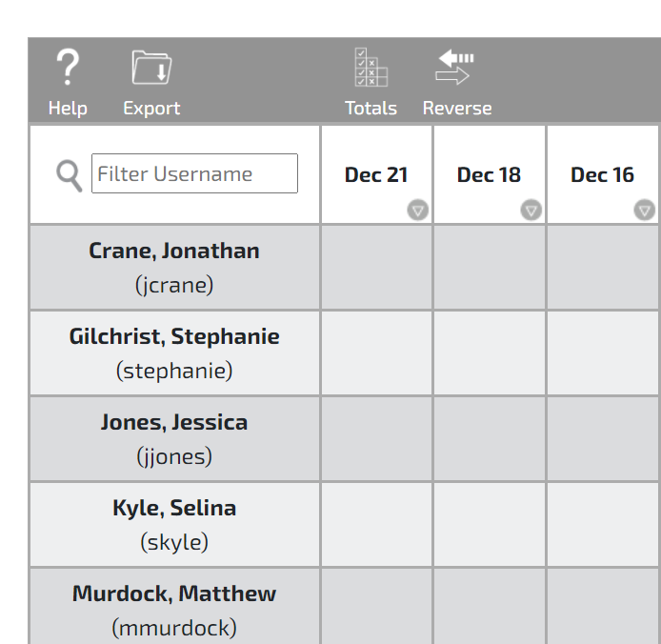Image resolution: width=661 pixels, height=644 pixels.
Task: Click the Dec 16 column header
Action: tap(602, 174)
